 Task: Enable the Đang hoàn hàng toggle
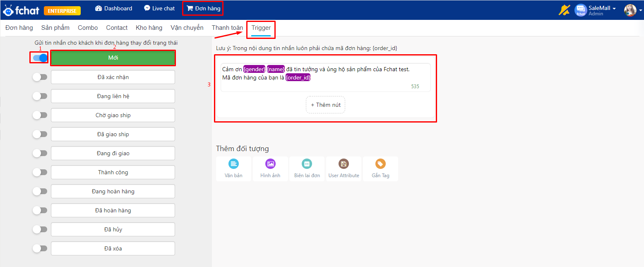pos(40,191)
